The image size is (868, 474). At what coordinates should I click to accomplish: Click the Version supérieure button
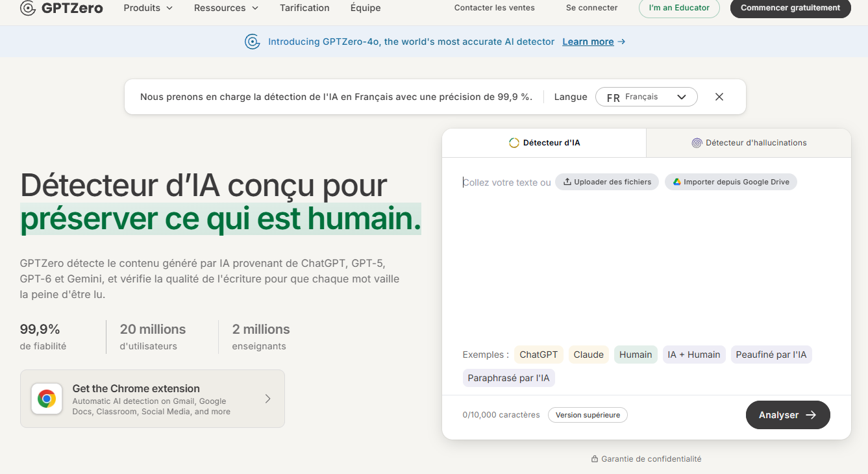click(x=588, y=415)
